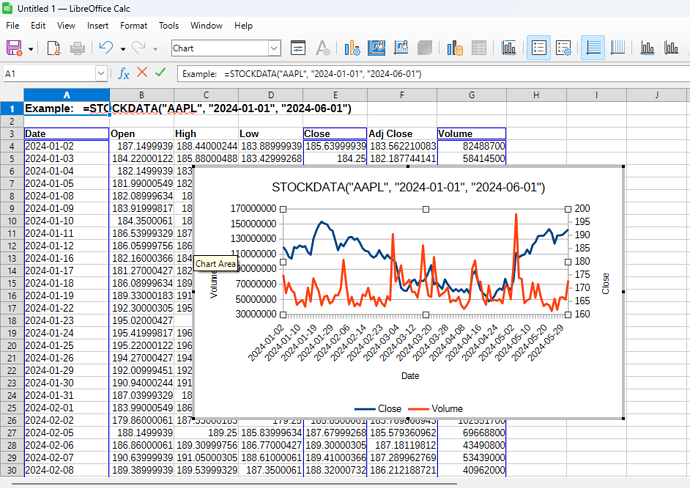Click the Chart Area format icon
The image size is (690, 488).
click(x=376, y=48)
